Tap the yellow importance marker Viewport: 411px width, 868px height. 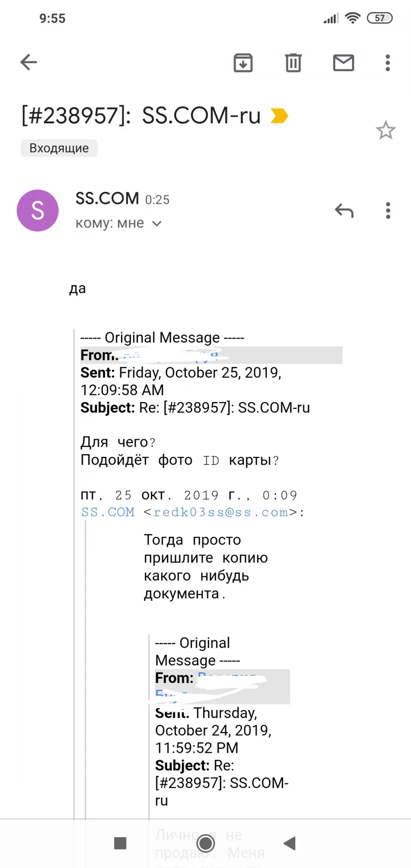(279, 116)
